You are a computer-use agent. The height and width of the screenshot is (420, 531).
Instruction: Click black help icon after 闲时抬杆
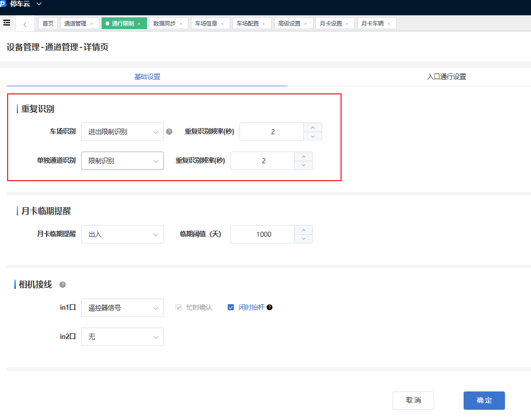[x=270, y=307]
